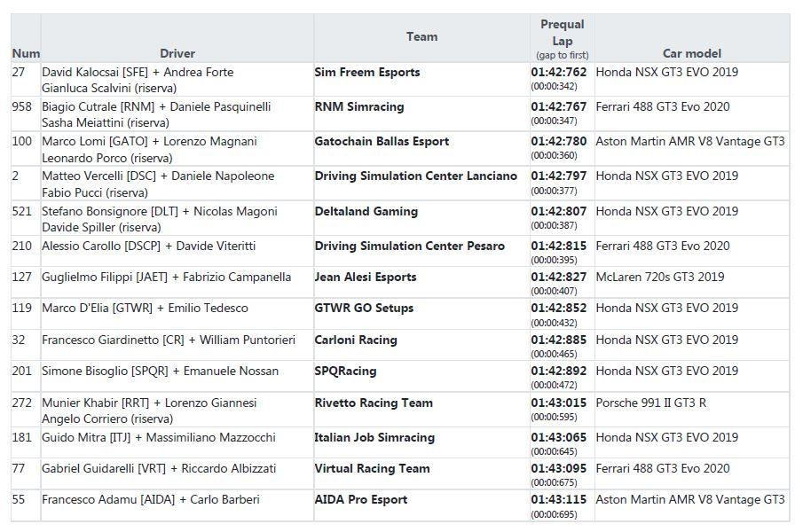Click car number 958
The width and height of the screenshot is (803, 532).
[x=21, y=107]
